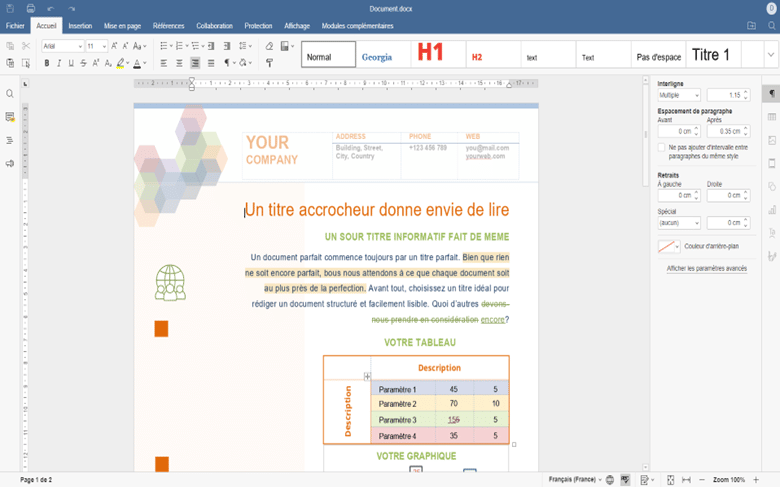Toggle nonprinting characters paragraph mark button
Screen dimensions: 780x487
coord(229,63)
